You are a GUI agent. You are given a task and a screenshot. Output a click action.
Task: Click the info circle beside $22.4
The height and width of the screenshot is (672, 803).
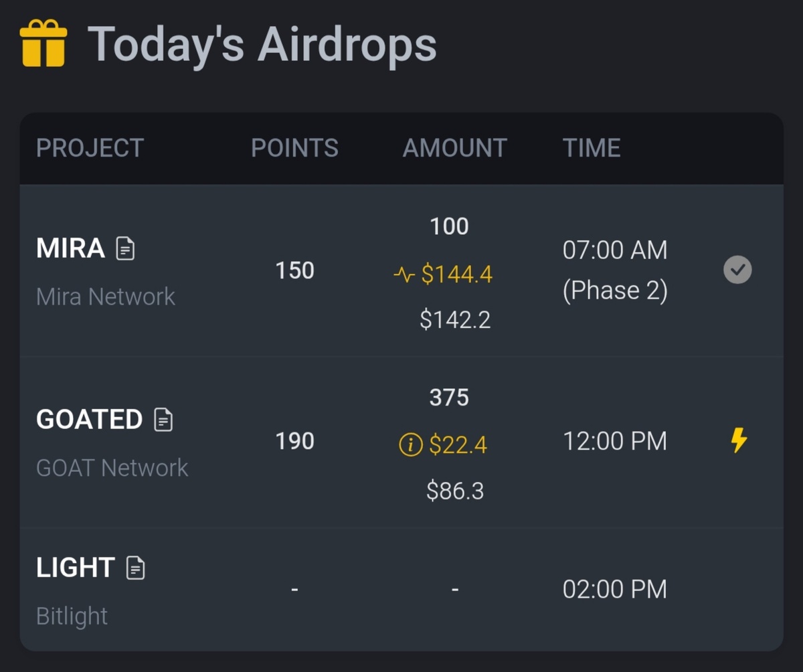[x=410, y=444]
